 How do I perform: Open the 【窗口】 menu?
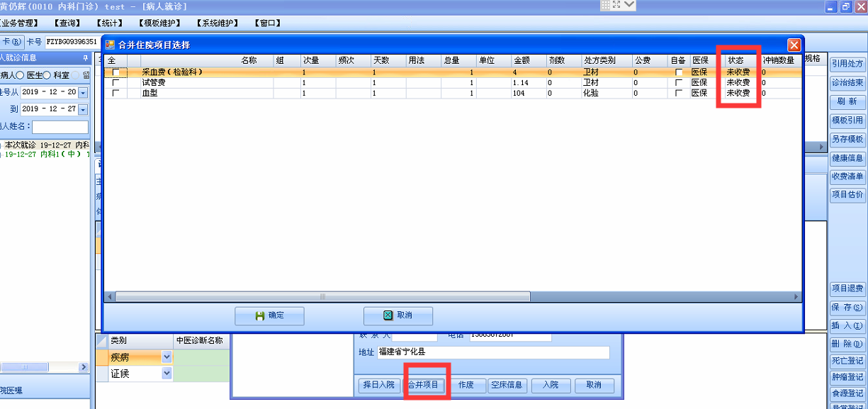[x=266, y=23]
